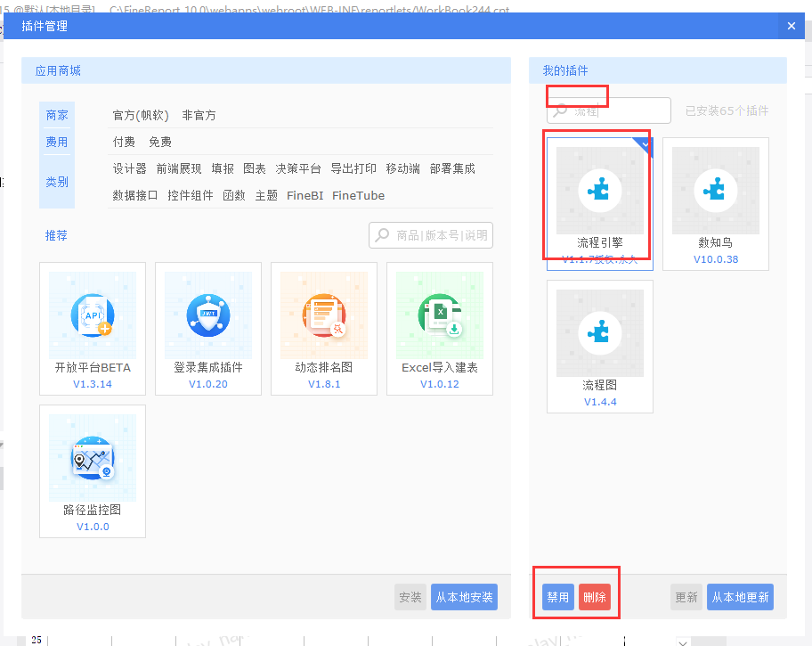Screen dimensions: 812x646
Task: Click version V1.8.1 under 动态排名图
Action: pyautogui.click(x=324, y=384)
